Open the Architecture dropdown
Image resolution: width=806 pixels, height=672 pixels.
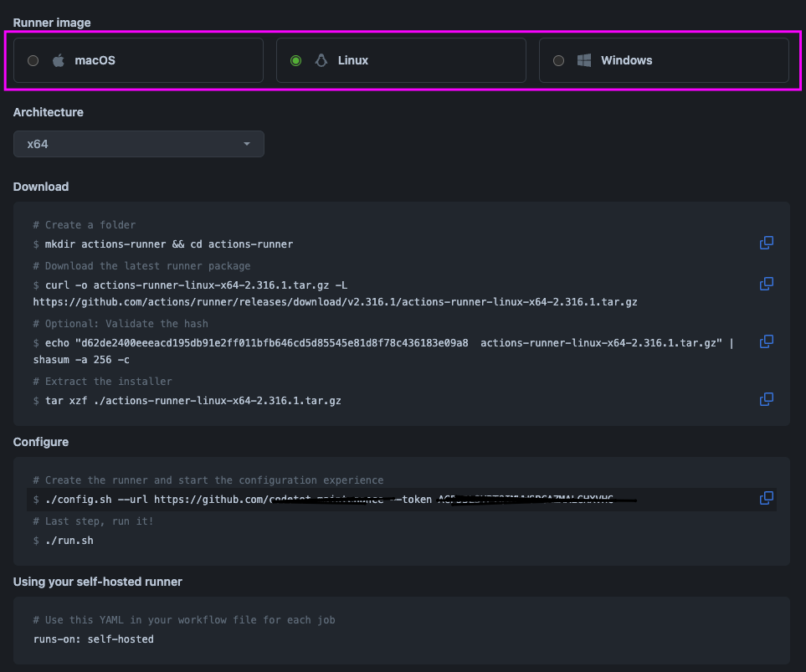click(x=139, y=143)
